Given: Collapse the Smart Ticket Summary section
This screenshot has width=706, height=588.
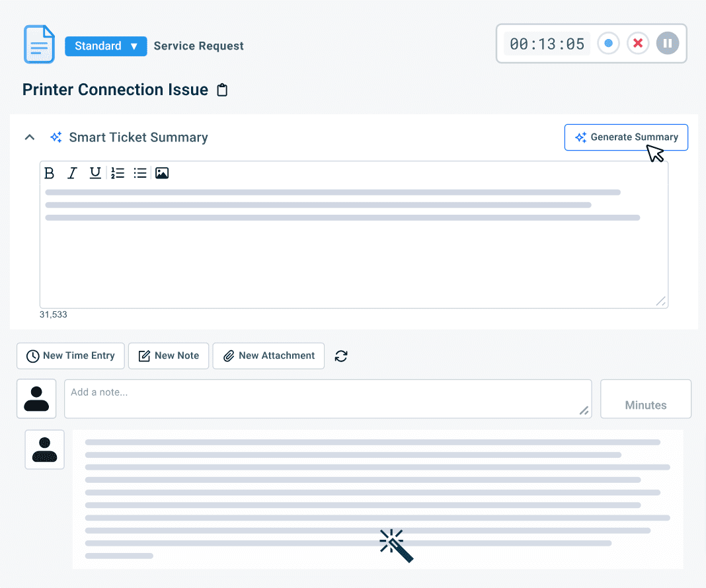Looking at the screenshot, I should 30,137.
